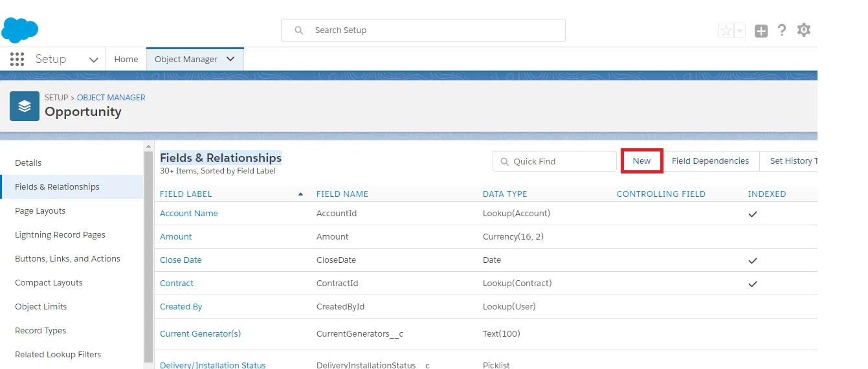Focus the Quick Find field
The height and width of the screenshot is (369, 868).
point(555,161)
